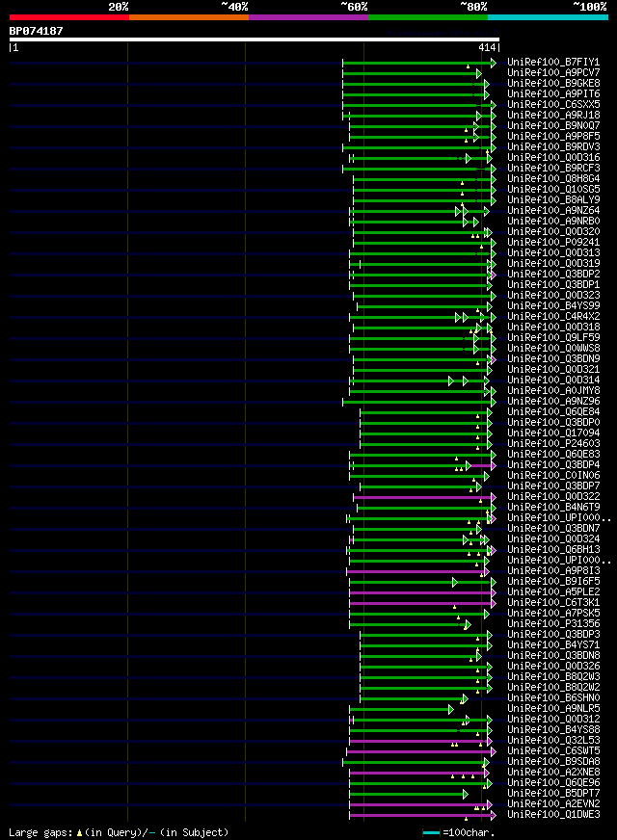Select the UniRef100_P24603 entry
Image resolution: width=617 pixels, height=840 pixels.
coord(553,444)
